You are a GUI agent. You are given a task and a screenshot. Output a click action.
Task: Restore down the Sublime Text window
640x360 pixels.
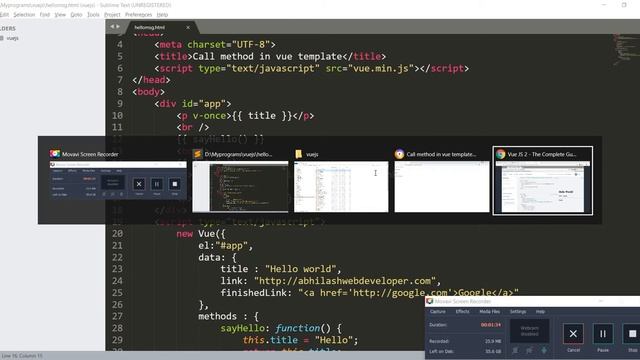pos(624,5)
